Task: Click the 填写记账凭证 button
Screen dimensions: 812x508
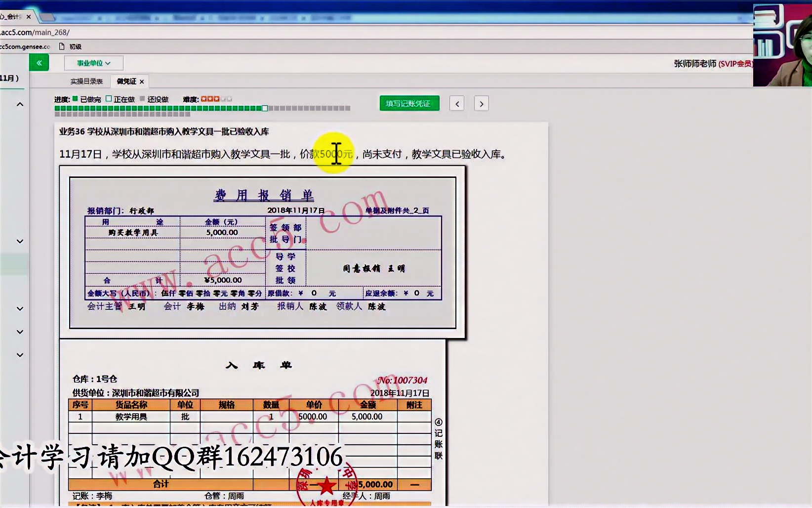Action: (x=409, y=103)
